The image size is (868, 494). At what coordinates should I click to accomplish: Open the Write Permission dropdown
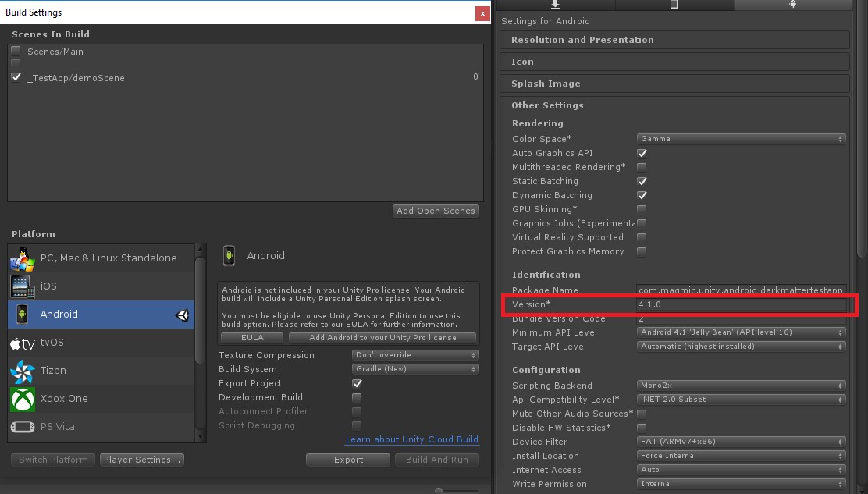click(x=742, y=484)
